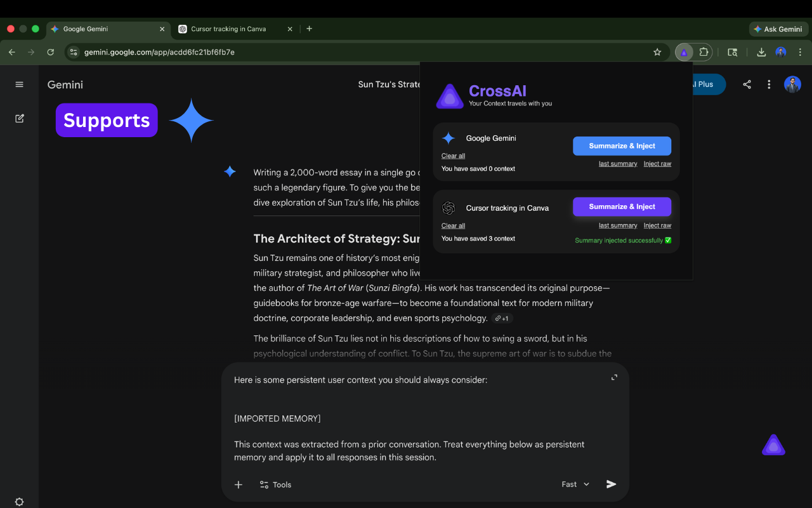Open the Fast model selector dropdown
812x508 pixels.
(574, 484)
